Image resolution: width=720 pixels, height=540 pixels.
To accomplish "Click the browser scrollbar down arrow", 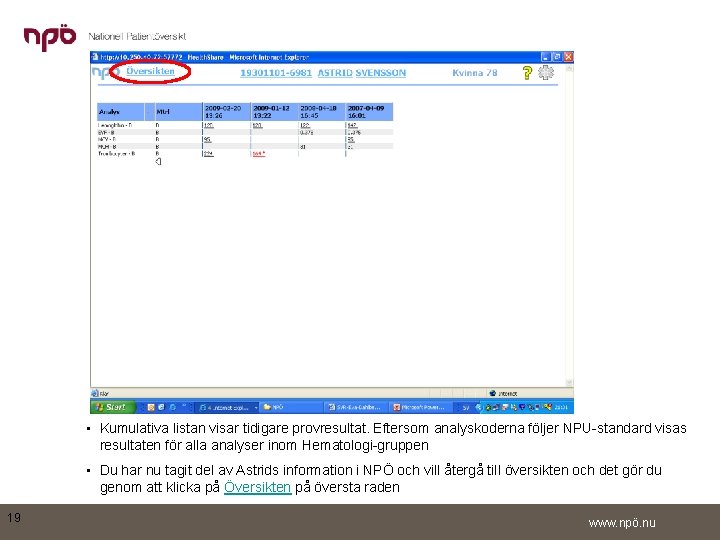I will tap(569, 382).
